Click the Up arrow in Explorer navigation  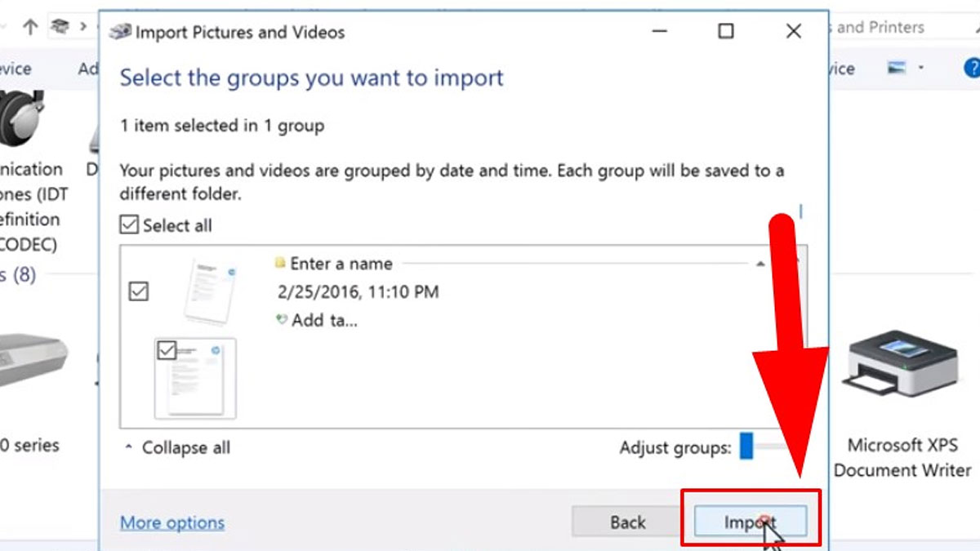(30, 27)
